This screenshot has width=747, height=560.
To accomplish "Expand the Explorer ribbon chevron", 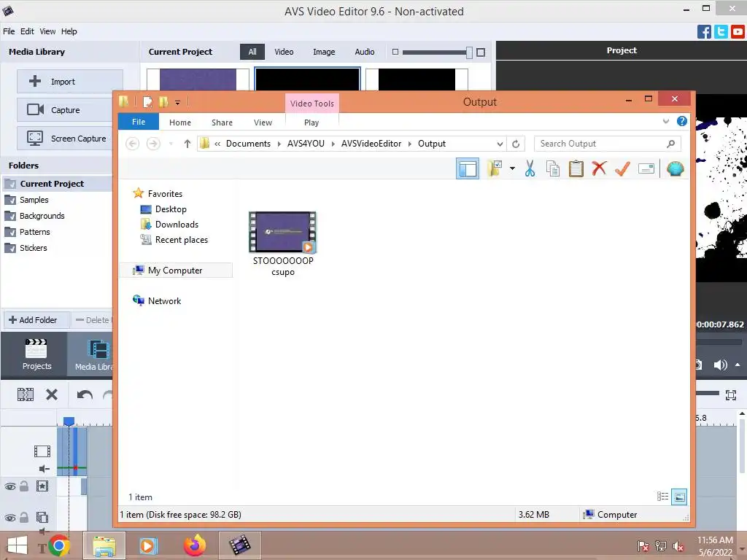I will coord(665,122).
